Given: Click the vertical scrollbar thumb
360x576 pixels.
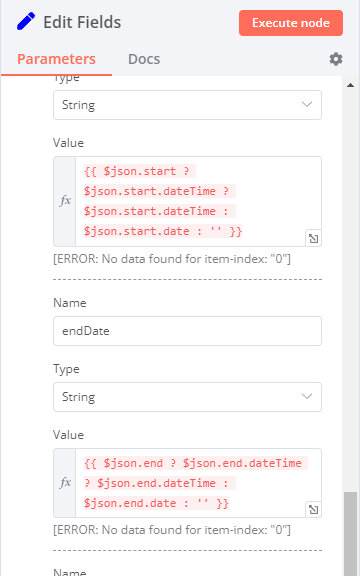Looking at the screenshot, I should tap(350, 534).
